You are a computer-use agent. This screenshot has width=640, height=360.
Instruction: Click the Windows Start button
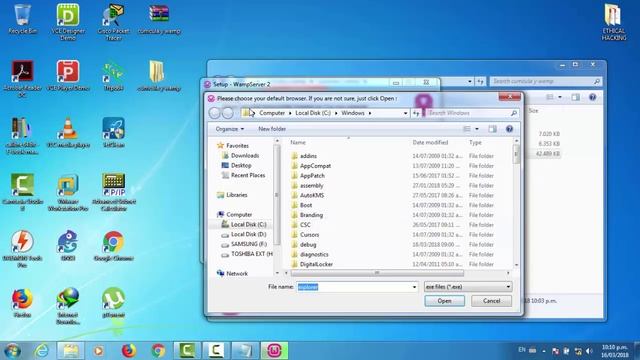click(x=13, y=351)
